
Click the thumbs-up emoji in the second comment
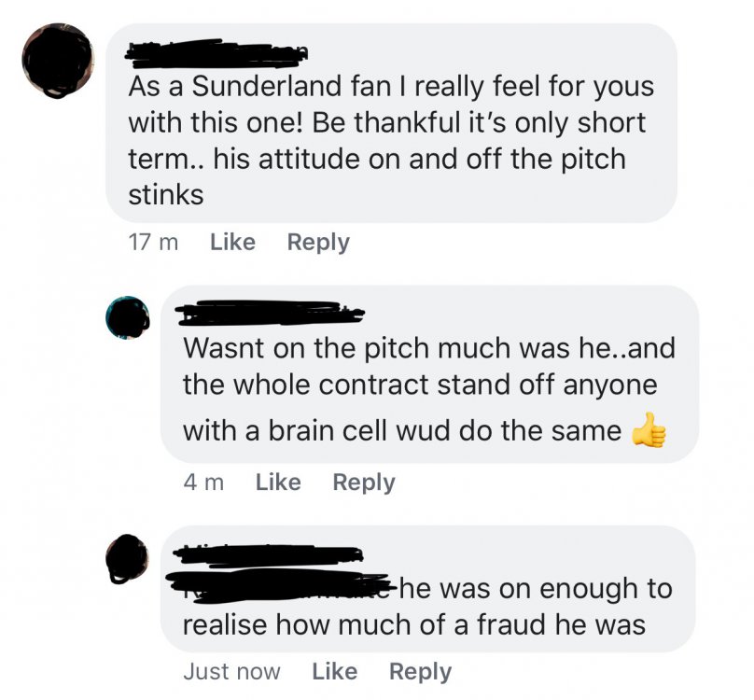[x=649, y=431]
